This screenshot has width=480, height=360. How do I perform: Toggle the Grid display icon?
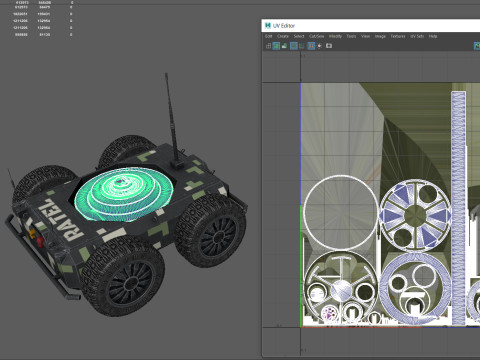pyautogui.click(x=311, y=46)
